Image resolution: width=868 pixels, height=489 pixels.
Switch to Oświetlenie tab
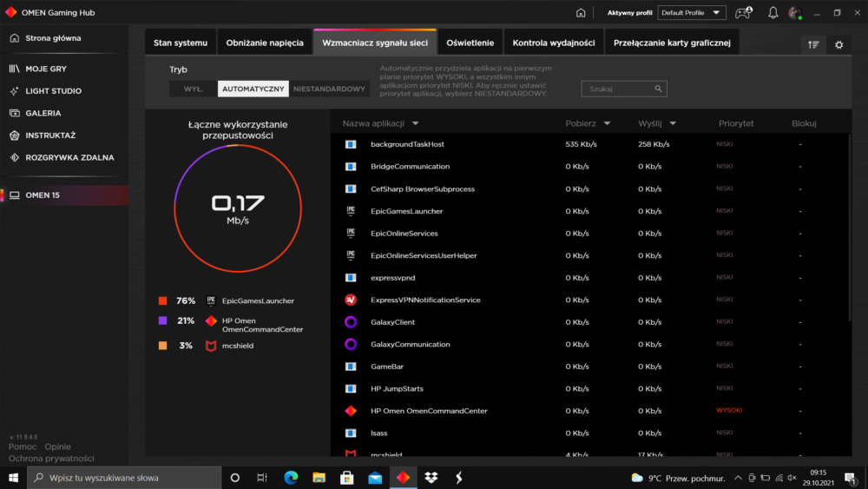pos(470,43)
